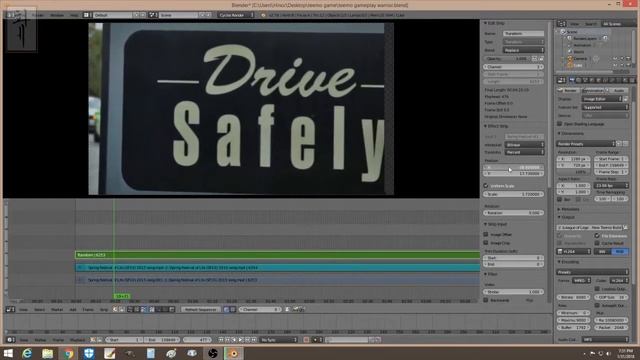This screenshot has width=640, height=360.
Task: Toggle the Cache Result checkbox
Action: (597, 243)
